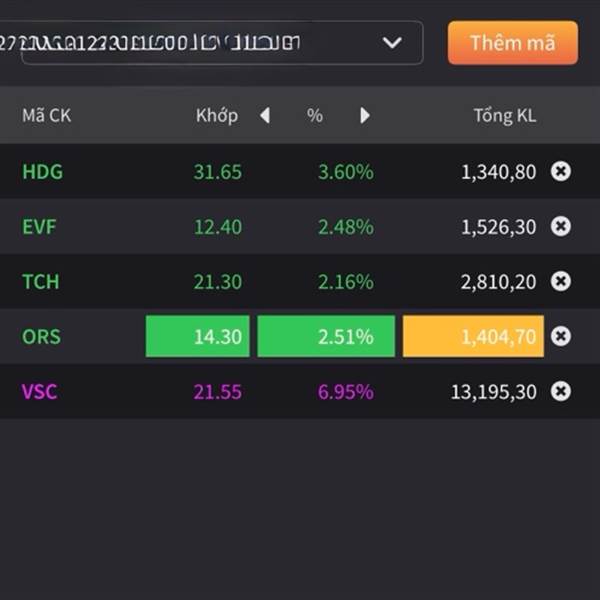Click ORS orange volume cell 1,404,70
600x600 pixels.
(x=473, y=337)
